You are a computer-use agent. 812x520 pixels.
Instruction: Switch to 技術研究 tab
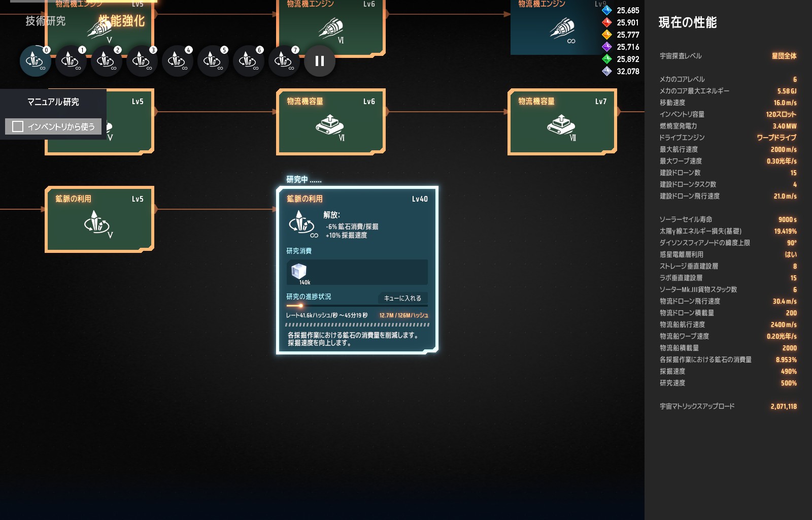46,21
